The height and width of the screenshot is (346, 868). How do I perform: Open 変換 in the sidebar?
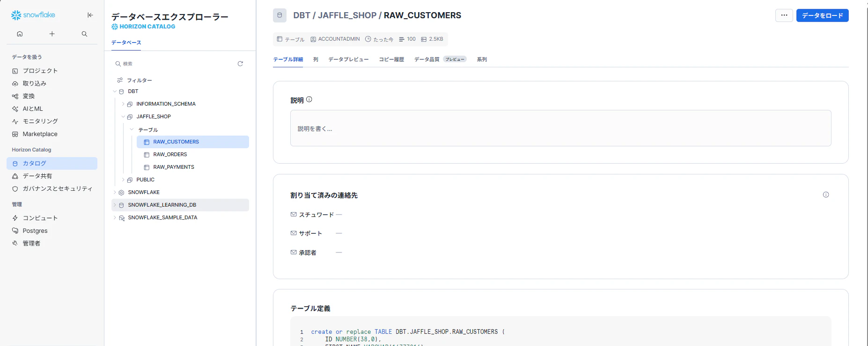pyautogui.click(x=52, y=96)
